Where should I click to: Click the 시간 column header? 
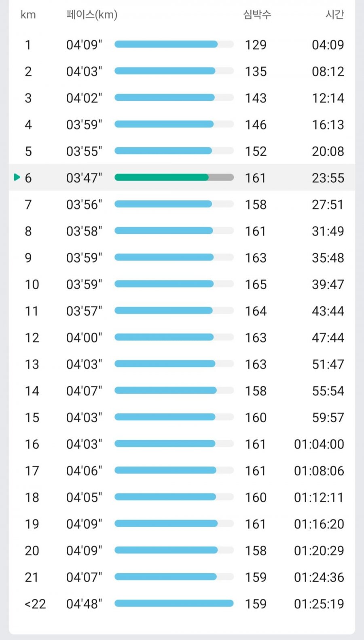334,15
